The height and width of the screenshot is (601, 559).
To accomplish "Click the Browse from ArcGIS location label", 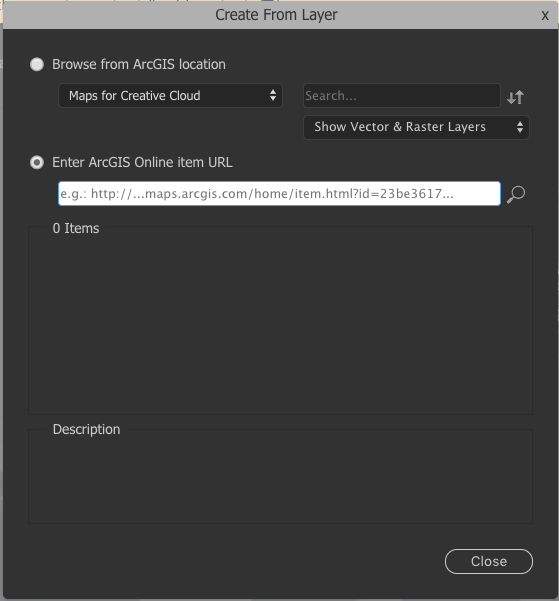I will [x=139, y=64].
